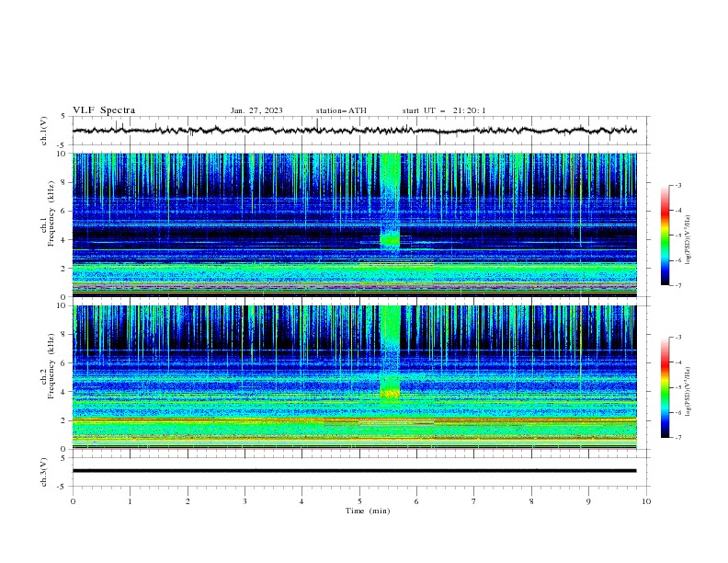Viewport: 728px width, 563px height.
Task: Click the lower color scale bar beside ch.2
Action: [665, 387]
